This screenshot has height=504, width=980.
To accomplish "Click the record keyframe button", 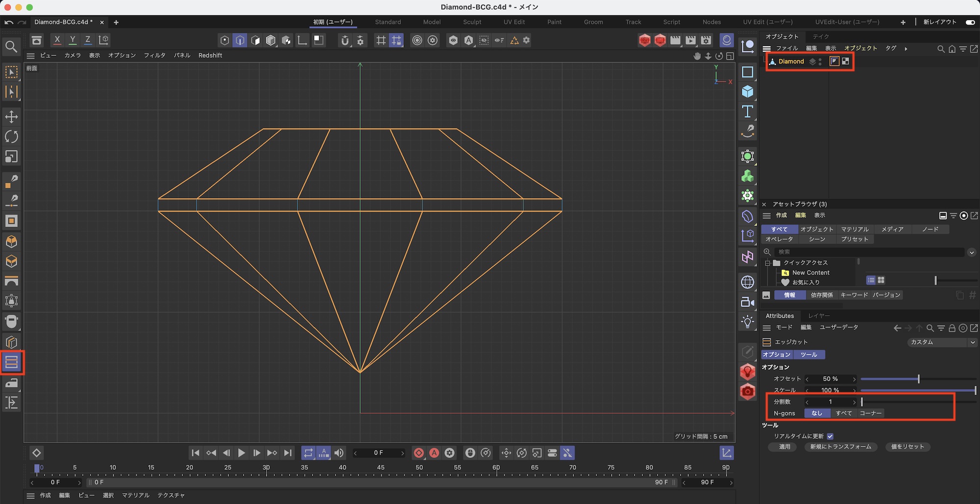I will click(x=418, y=453).
